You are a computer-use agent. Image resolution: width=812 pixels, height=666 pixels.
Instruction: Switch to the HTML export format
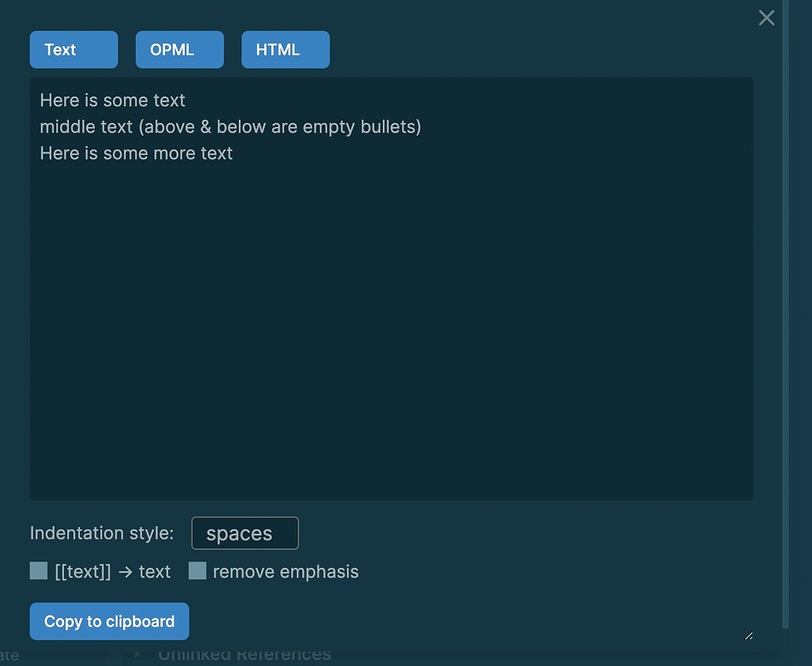tap(285, 49)
